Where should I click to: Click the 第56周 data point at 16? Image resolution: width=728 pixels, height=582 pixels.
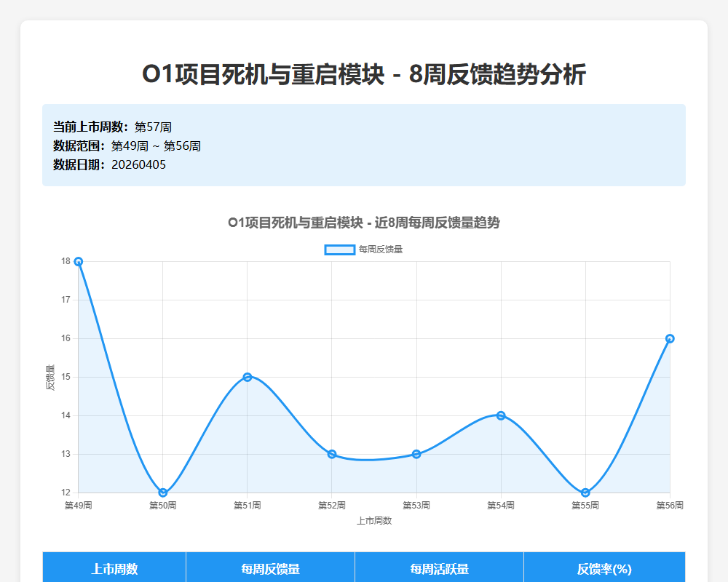[670, 338]
